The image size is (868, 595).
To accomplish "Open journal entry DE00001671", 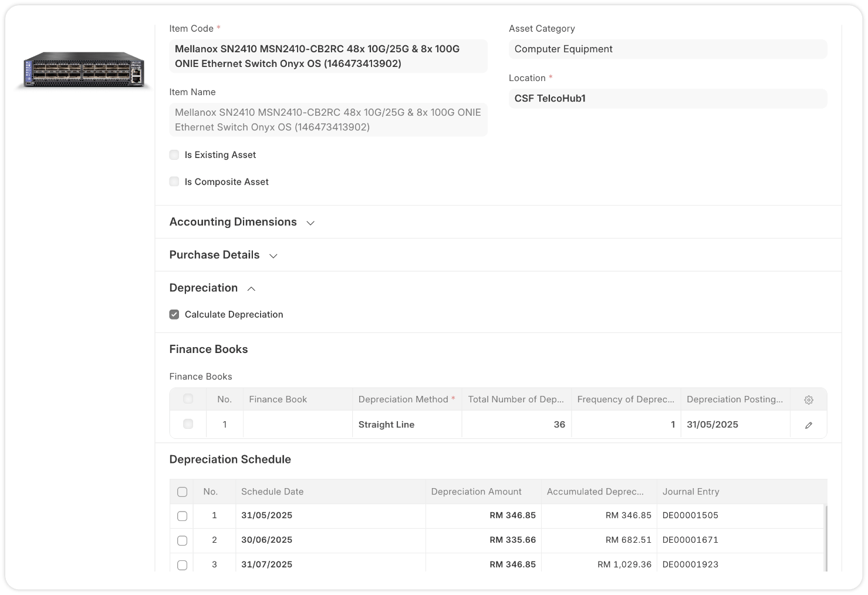I will click(x=690, y=540).
